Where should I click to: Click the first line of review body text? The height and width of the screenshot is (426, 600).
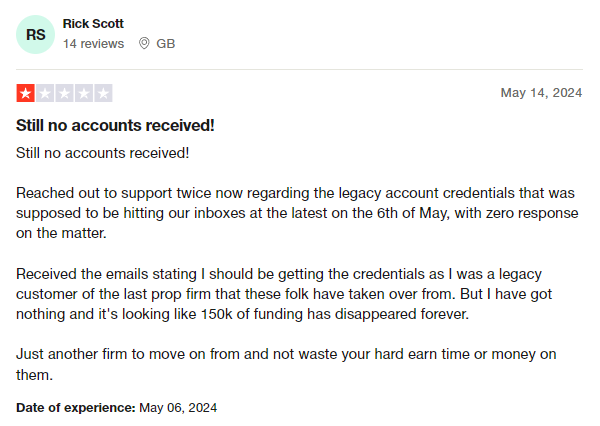[x=103, y=153]
